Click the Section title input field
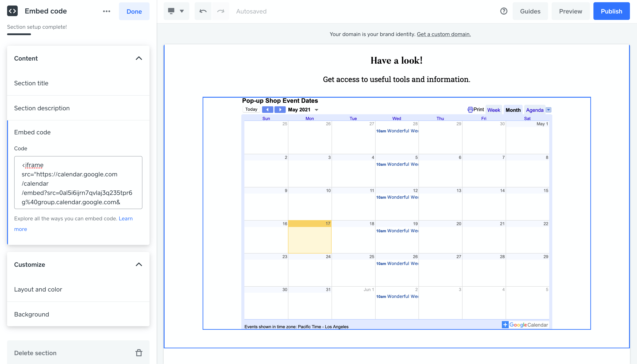Viewport: 637px width, 364px height. point(78,83)
